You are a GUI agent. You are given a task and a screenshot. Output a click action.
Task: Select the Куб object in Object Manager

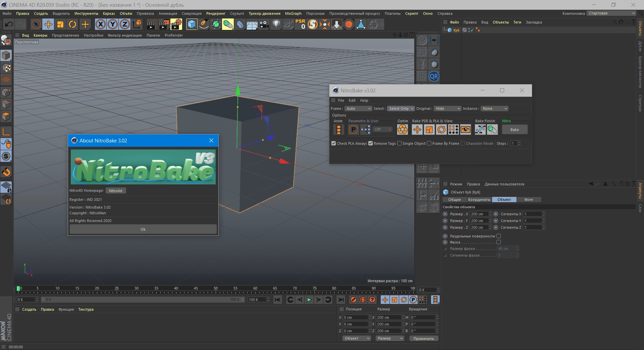point(456,30)
